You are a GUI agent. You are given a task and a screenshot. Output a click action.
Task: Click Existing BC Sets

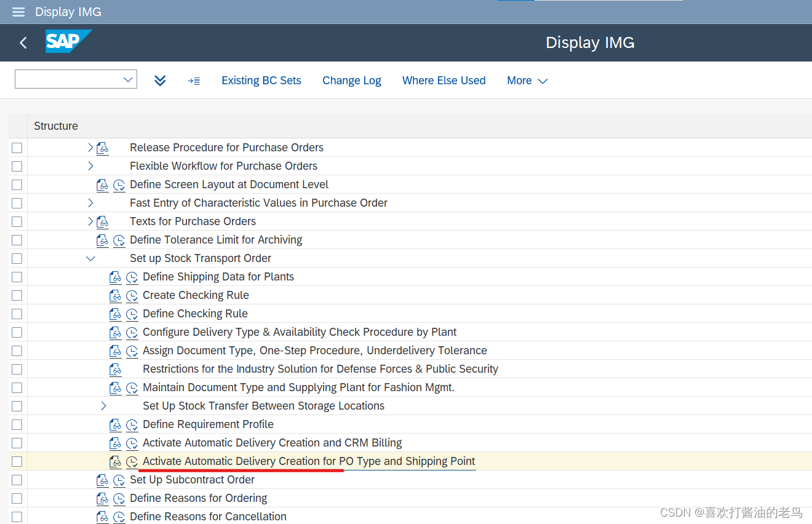[x=261, y=81]
